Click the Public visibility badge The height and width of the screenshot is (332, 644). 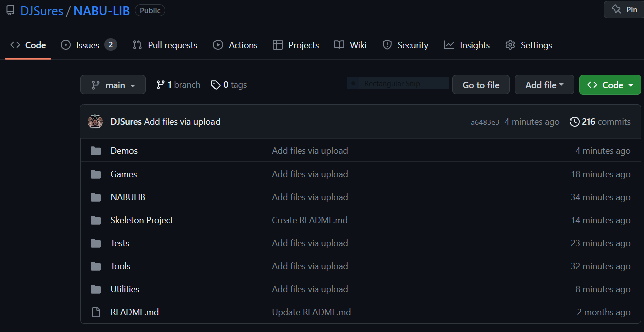pyautogui.click(x=150, y=10)
